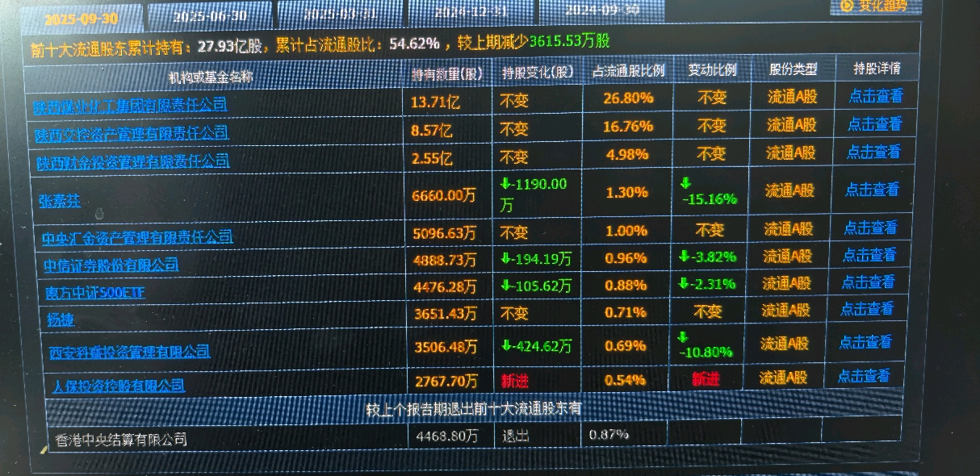Click the red 新进 in holding change column
980x476 pixels.
click(514, 380)
